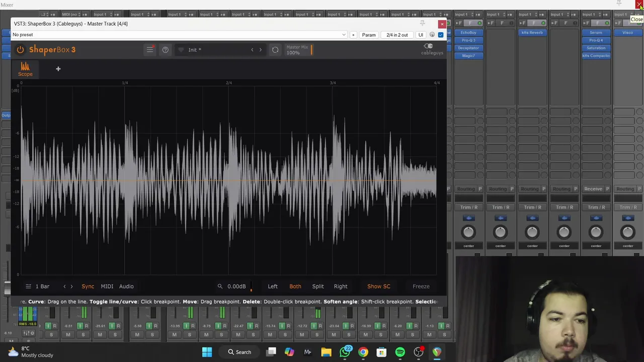This screenshot has height=362, width=644.
Task: Click the scope zoom magnifier icon
Action: [220, 287]
